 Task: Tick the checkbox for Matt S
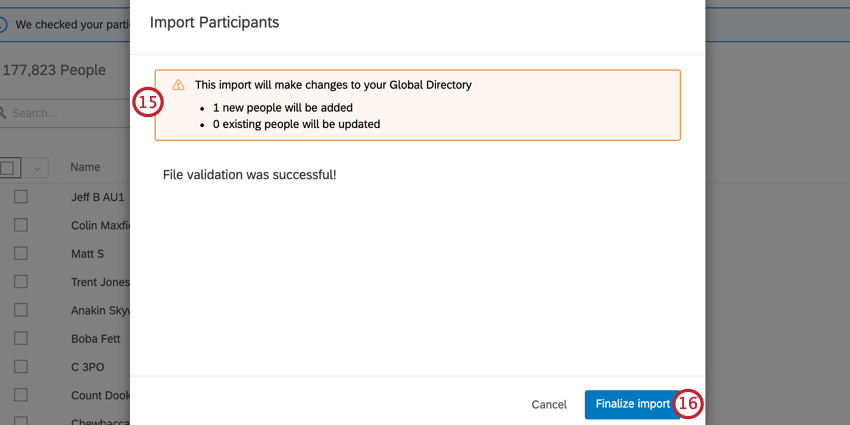click(21, 254)
